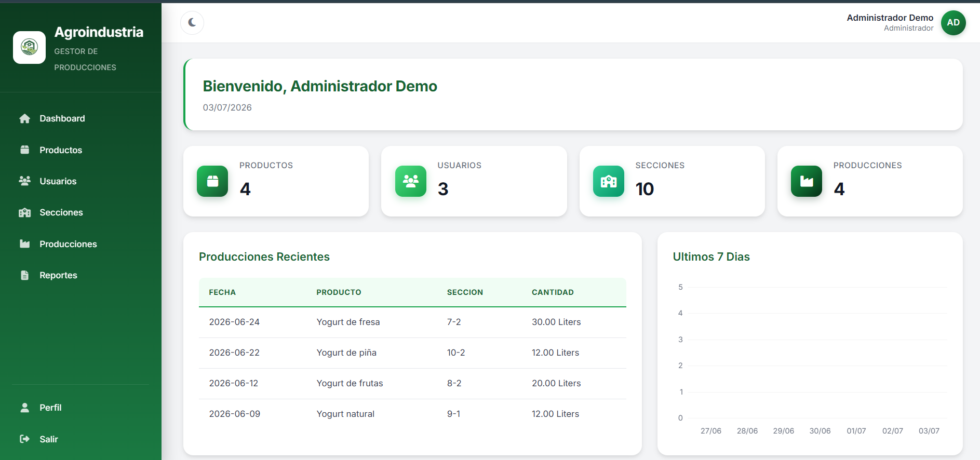
Task: Click the Administrador Demo user name
Action: tap(890, 18)
